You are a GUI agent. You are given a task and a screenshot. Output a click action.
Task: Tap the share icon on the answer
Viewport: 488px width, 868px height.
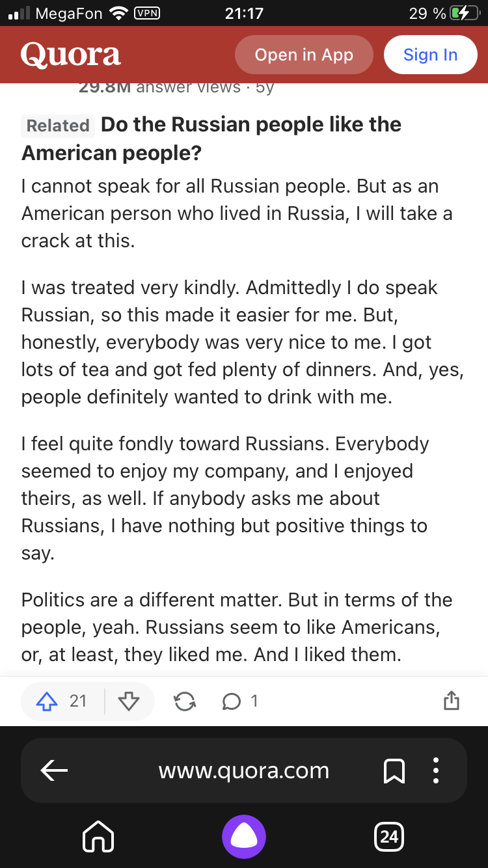tap(451, 701)
